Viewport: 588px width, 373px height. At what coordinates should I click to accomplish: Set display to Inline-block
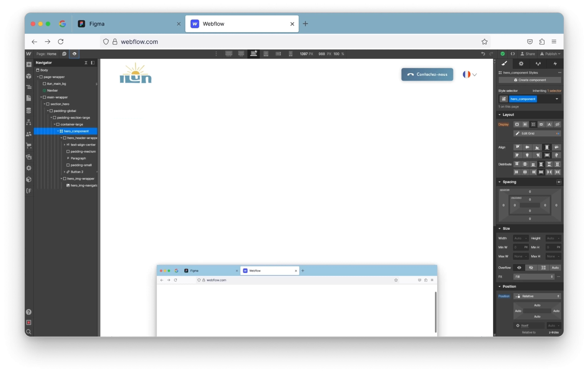point(541,124)
